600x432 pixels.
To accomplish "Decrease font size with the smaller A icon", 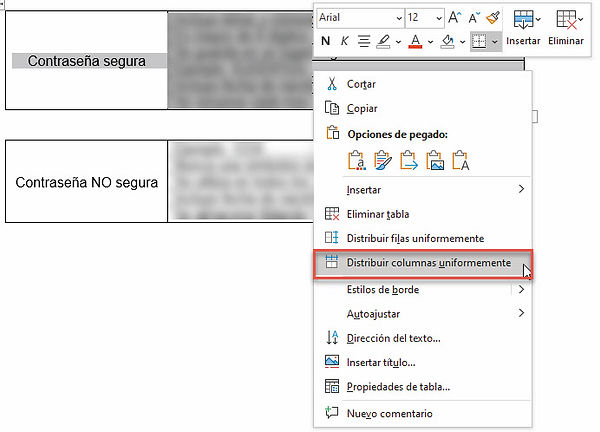I will (474, 18).
